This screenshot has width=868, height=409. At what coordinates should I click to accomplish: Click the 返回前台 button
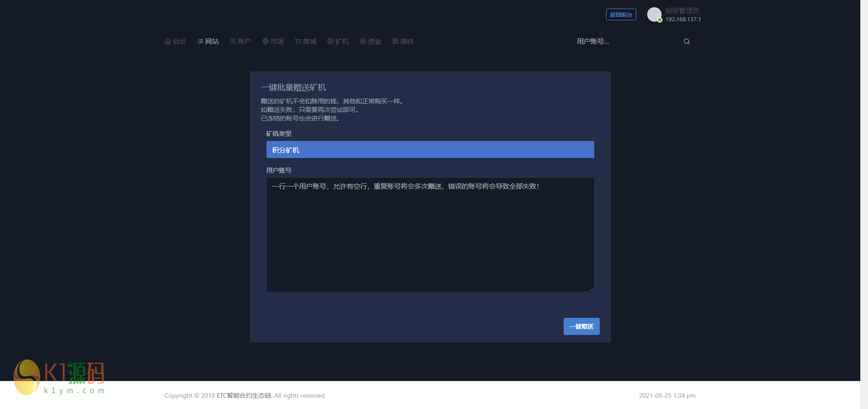pos(621,14)
